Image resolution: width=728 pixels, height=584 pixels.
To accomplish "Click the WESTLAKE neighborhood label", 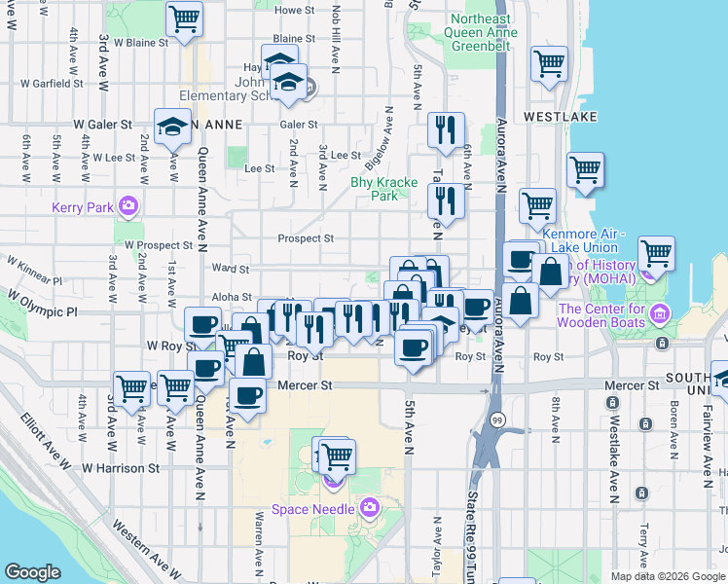I will point(561,117).
